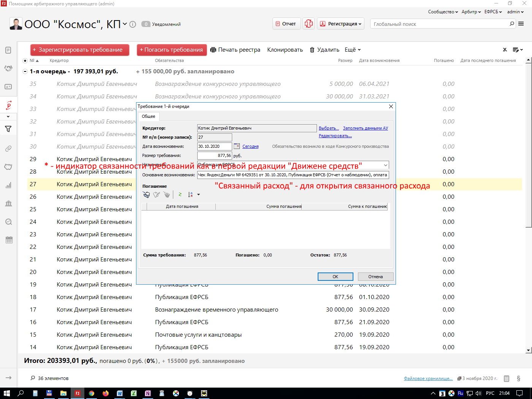The width and height of the screenshot is (532, 399).
Task: Click the Глобальный поиск search field
Action: pos(441,24)
